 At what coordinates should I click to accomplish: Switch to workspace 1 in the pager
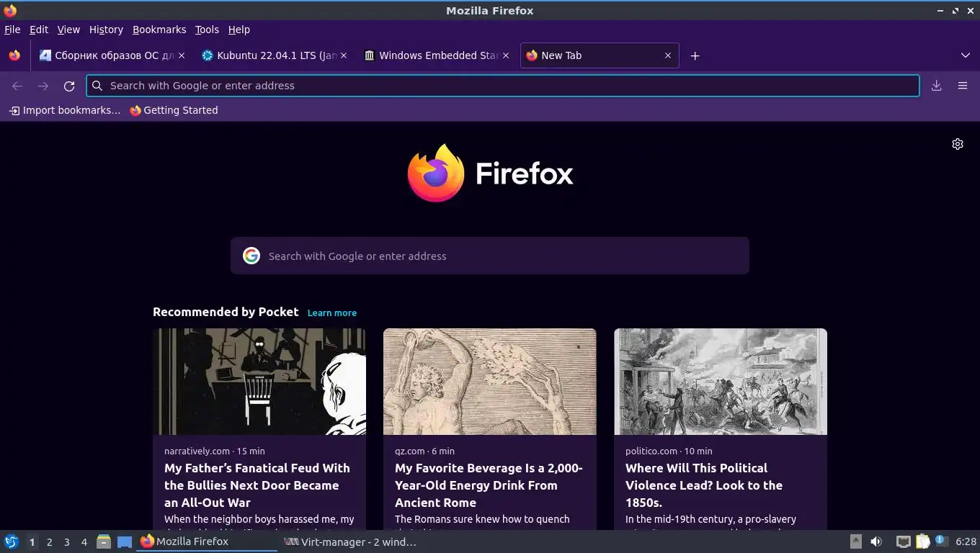pyautogui.click(x=32, y=541)
